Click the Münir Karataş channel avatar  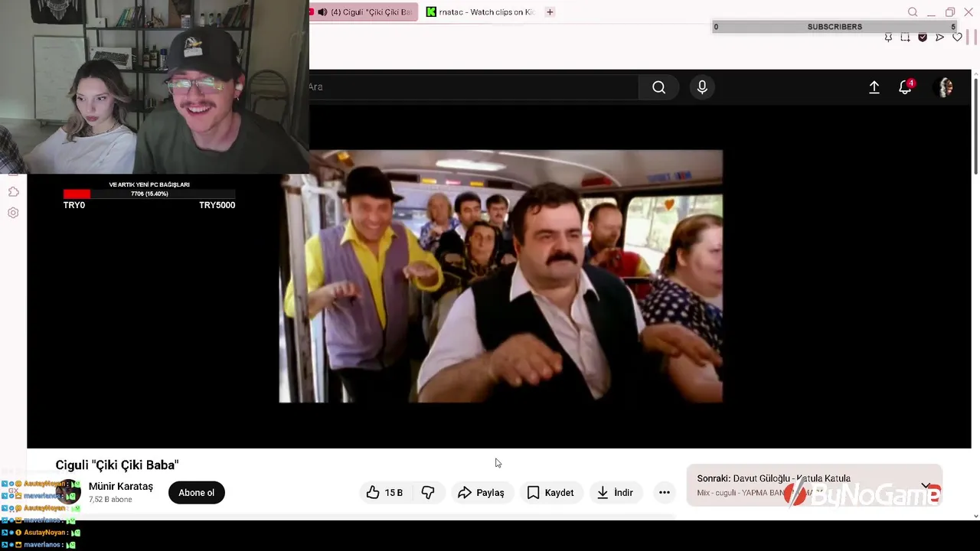pyautogui.click(x=68, y=492)
